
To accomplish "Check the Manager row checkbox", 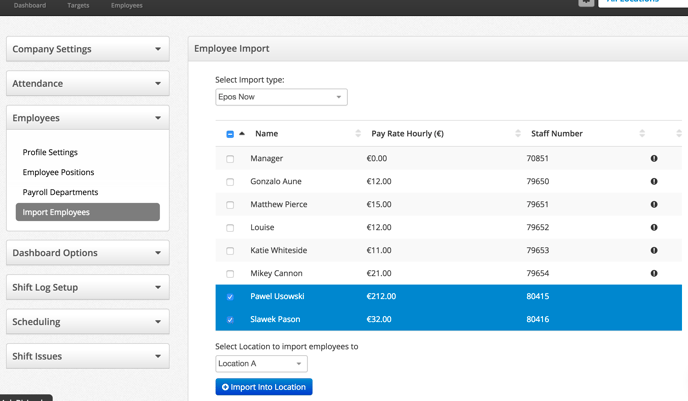I will (x=230, y=159).
